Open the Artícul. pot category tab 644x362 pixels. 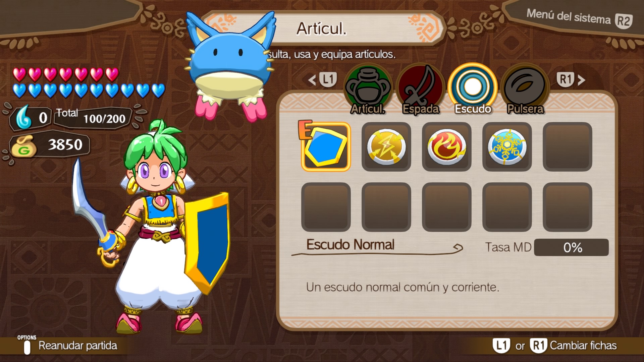pyautogui.click(x=368, y=89)
